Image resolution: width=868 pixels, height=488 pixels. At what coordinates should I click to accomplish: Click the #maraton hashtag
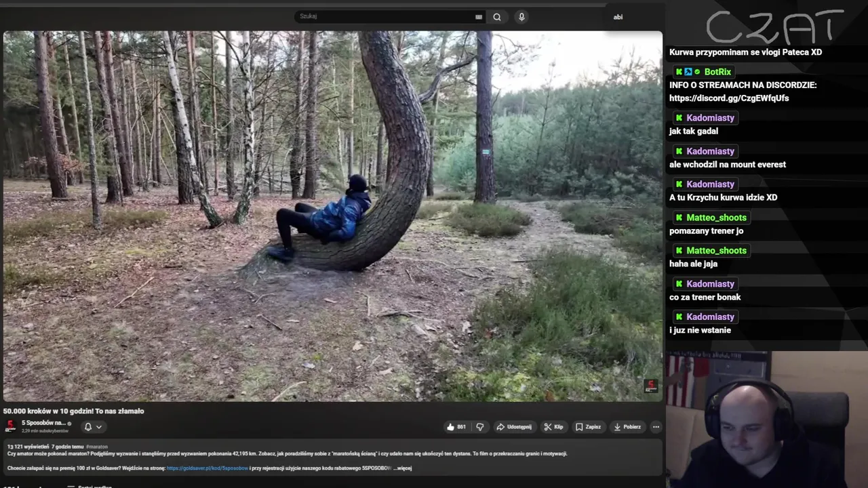[97, 447]
